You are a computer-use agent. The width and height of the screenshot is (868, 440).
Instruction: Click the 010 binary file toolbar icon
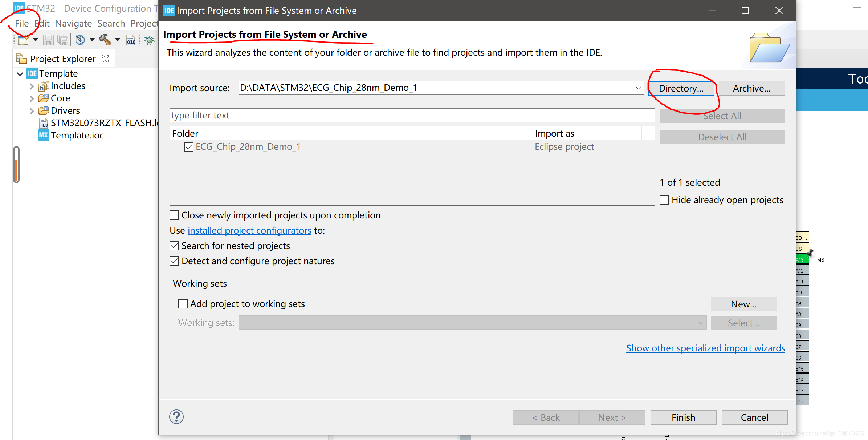point(131,40)
